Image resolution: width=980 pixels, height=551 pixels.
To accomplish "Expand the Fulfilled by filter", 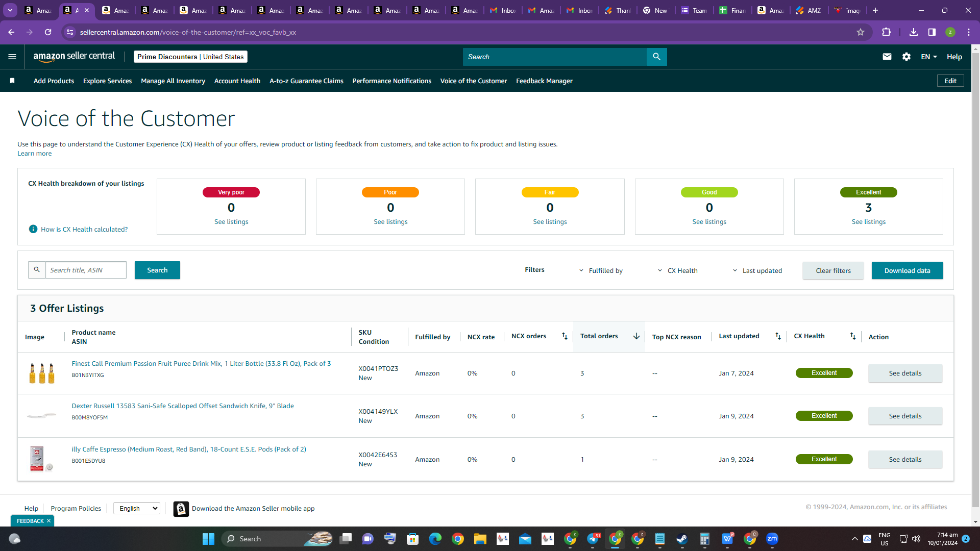I will (601, 270).
